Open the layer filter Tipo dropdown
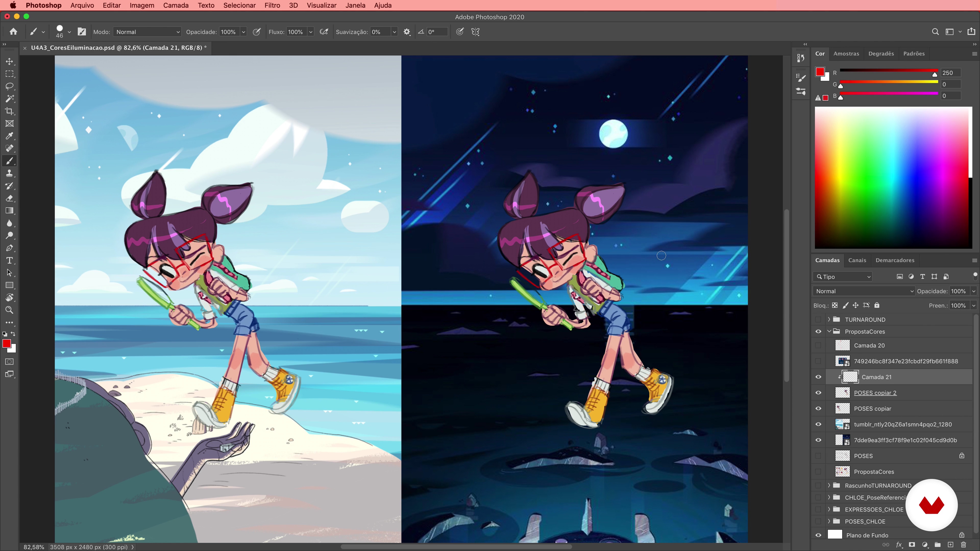Viewport: 980px width, 551px height. (x=843, y=277)
